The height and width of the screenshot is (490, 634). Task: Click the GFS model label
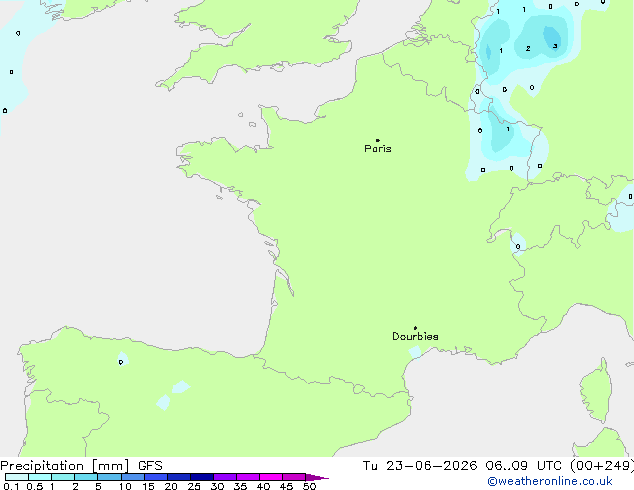pos(150,466)
